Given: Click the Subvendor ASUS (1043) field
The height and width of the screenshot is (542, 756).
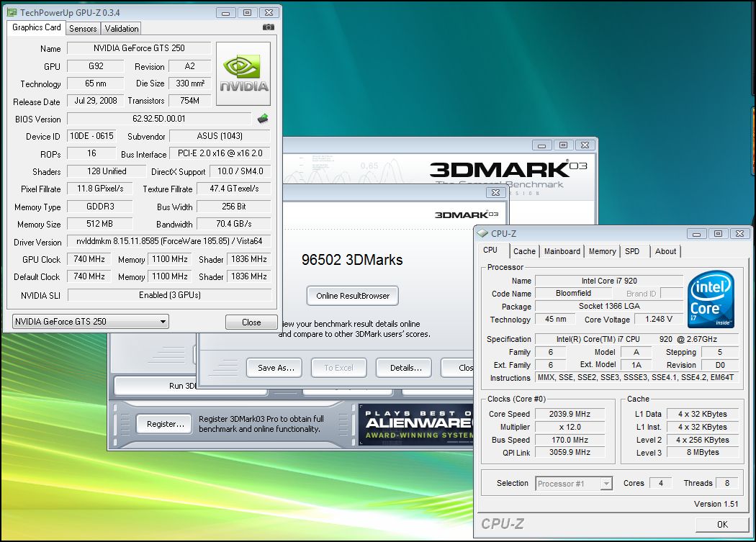Looking at the screenshot, I should click(x=220, y=136).
